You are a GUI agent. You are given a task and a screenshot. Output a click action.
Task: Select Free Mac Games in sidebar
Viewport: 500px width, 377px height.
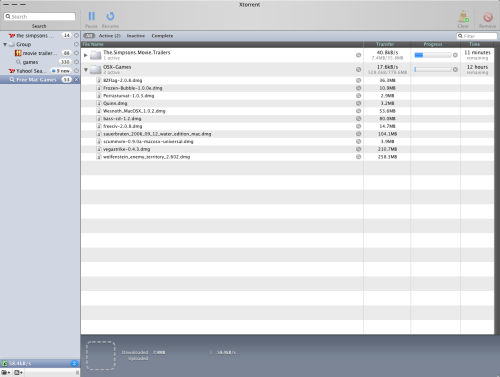pos(40,80)
